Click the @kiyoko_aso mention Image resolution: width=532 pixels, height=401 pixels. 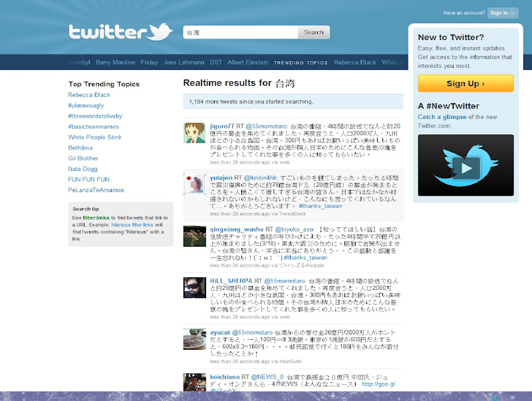pos(295,229)
